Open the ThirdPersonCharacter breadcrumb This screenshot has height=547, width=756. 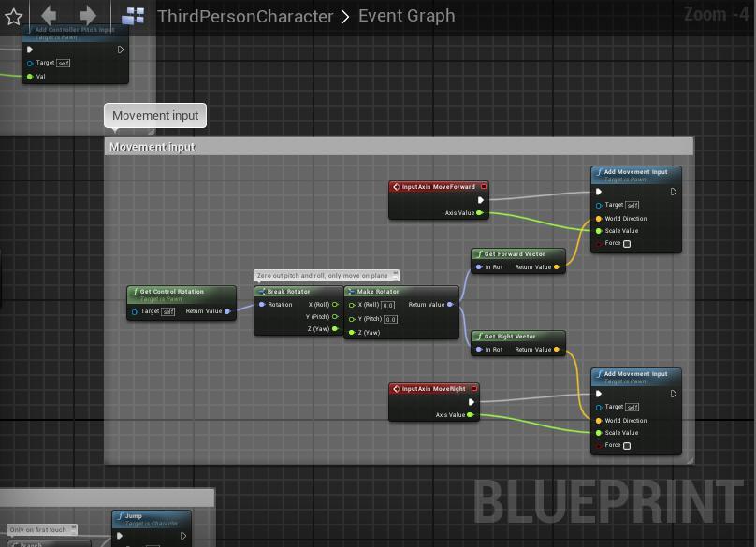pos(245,16)
